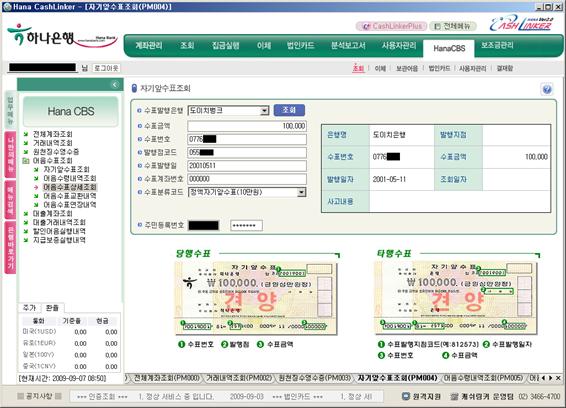Click the 당행수표 sample check image

coord(256,298)
